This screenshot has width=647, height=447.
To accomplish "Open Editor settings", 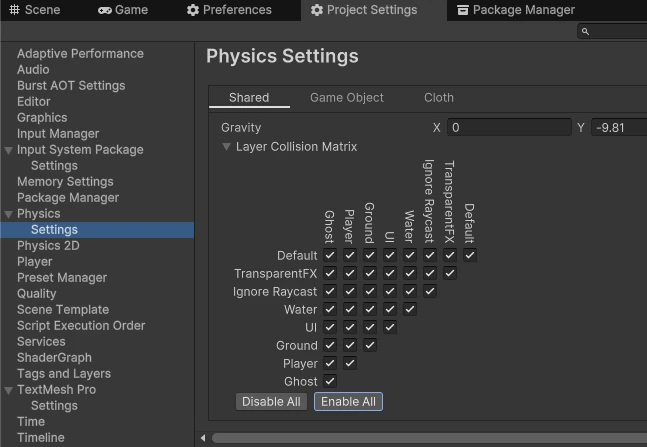I will point(33,102).
